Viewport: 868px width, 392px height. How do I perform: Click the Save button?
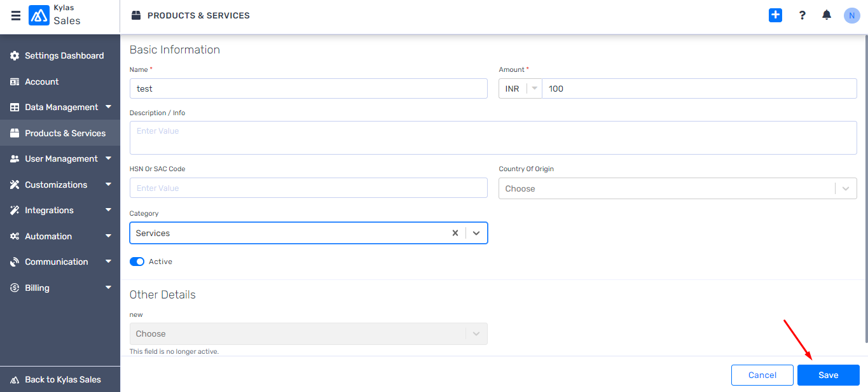829,375
